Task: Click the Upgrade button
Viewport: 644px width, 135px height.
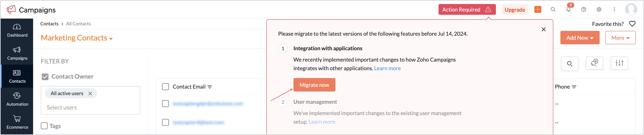Action: click(x=515, y=10)
